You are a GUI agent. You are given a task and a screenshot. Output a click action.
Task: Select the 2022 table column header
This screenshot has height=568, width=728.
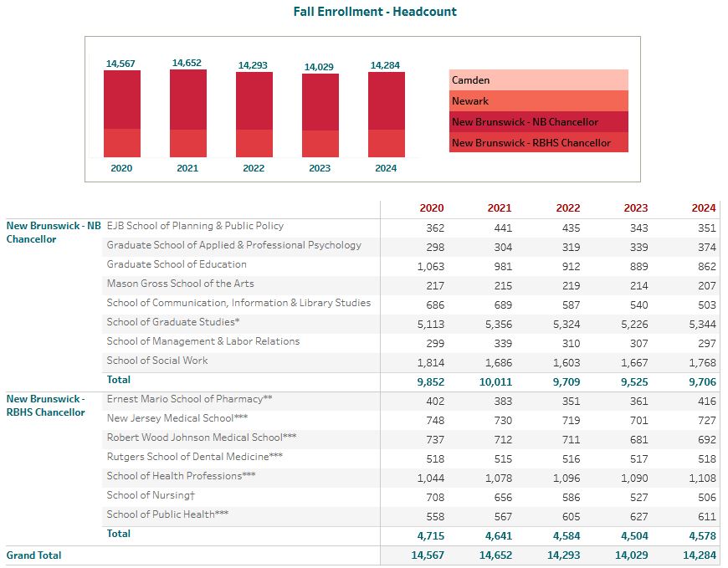(568, 208)
